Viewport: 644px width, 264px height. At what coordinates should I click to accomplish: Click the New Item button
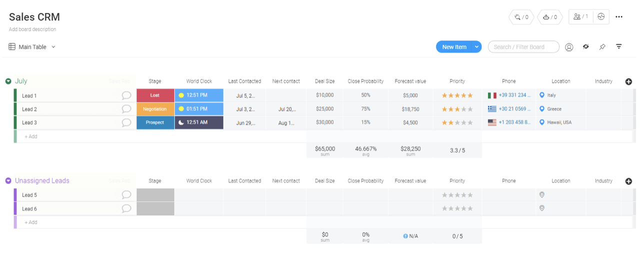pos(454,47)
